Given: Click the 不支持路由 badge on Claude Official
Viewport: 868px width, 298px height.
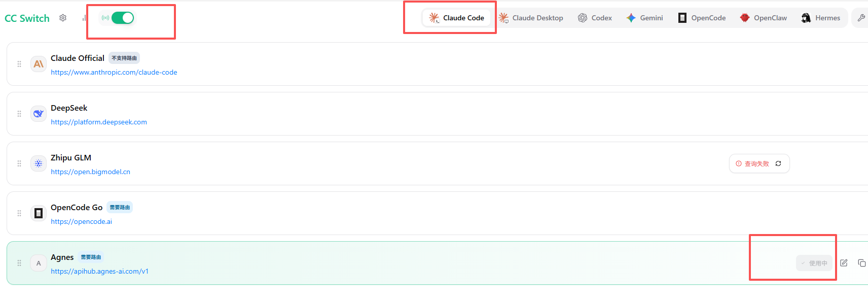Looking at the screenshot, I should point(124,58).
